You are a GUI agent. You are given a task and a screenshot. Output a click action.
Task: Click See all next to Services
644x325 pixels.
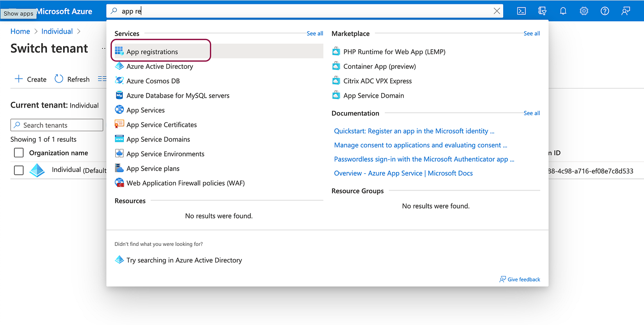click(x=315, y=33)
